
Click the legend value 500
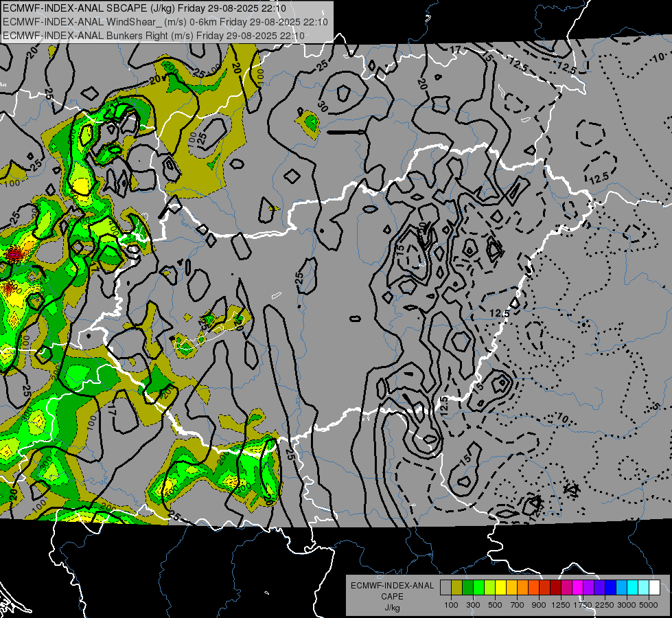click(495, 605)
